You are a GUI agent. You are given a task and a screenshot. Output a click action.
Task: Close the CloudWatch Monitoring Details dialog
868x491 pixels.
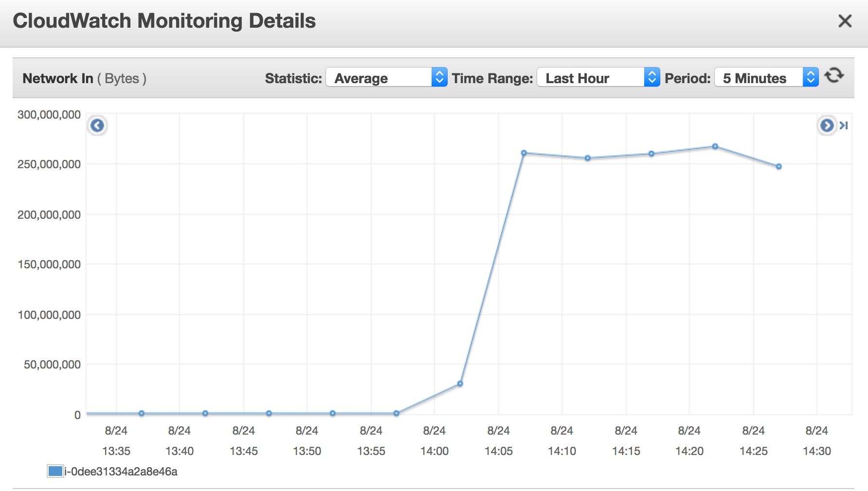point(845,21)
